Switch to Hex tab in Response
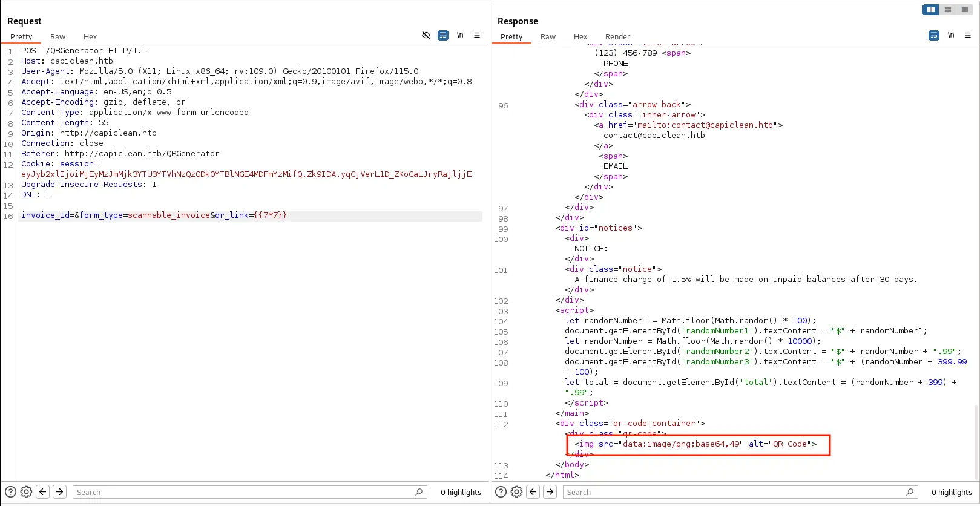The image size is (980, 506). (580, 37)
